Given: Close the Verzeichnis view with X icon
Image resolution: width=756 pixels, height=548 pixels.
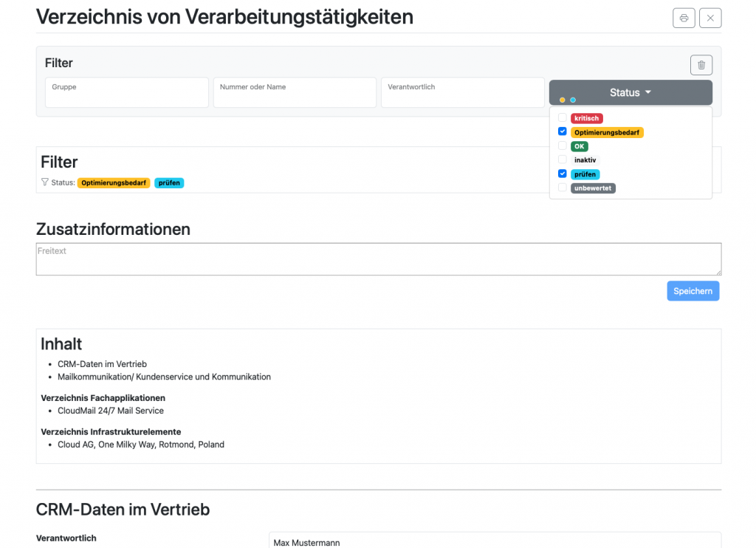Looking at the screenshot, I should (x=710, y=18).
